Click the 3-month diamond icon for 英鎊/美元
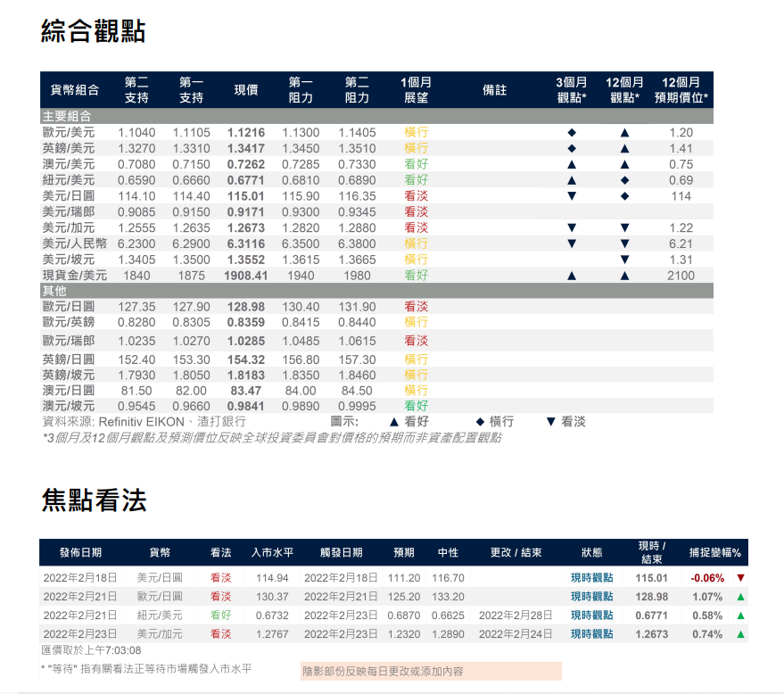The width and height of the screenshot is (784, 694). pos(572,148)
